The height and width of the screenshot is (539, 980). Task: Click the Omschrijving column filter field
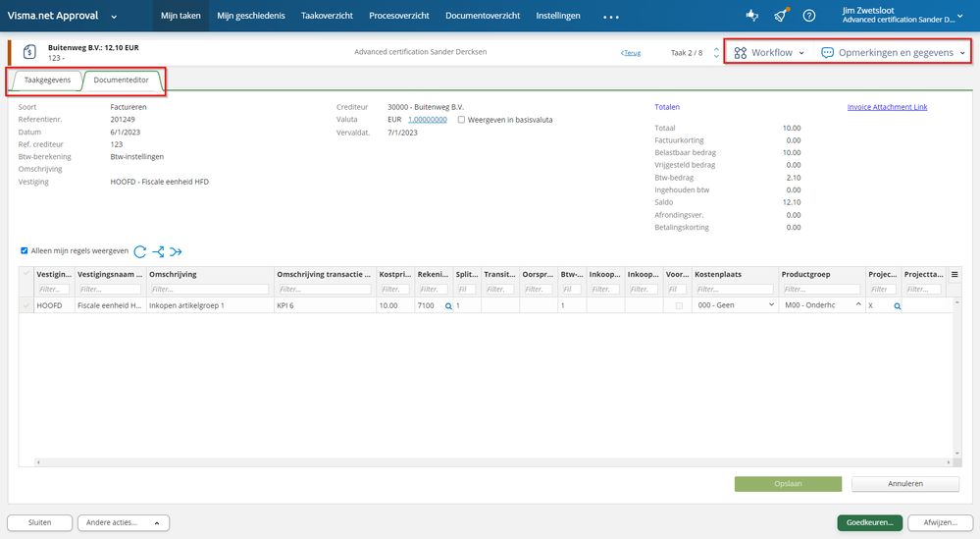tap(209, 290)
